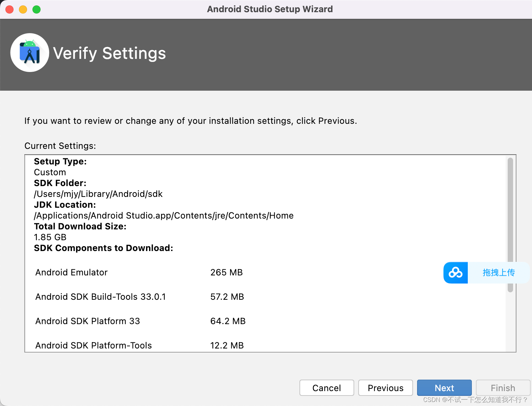Viewport: 532px width, 406px height.
Task: Click the 265 MB size value
Action: [x=226, y=272]
